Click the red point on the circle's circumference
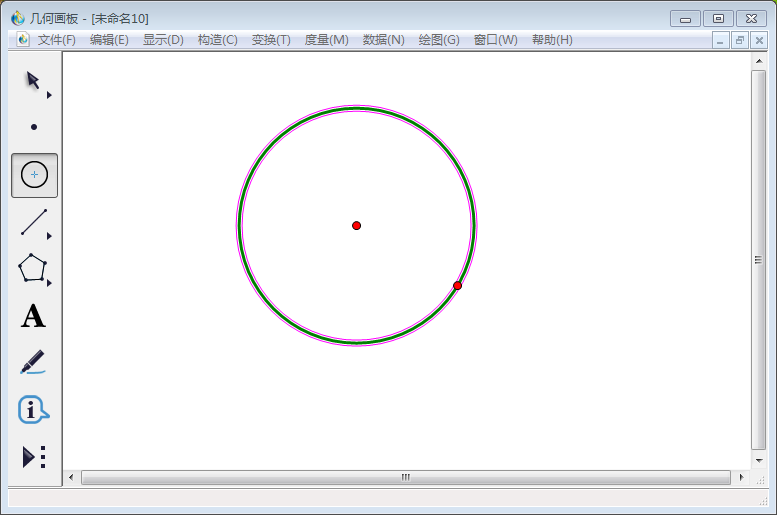The height and width of the screenshot is (515, 777). coord(457,286)
